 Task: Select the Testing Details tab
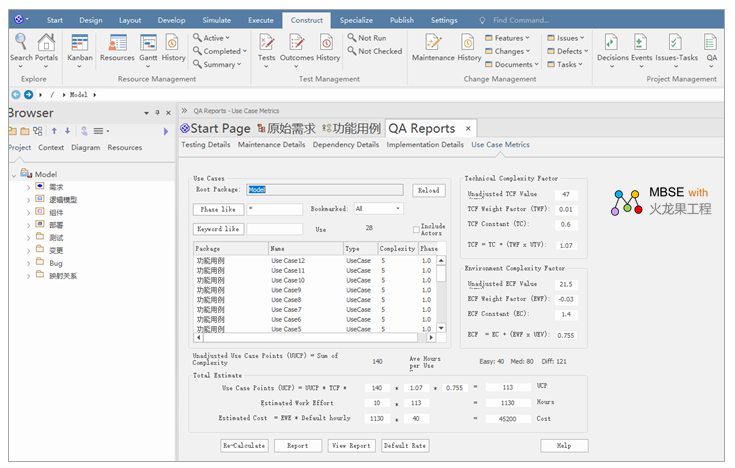pos(205,145)
